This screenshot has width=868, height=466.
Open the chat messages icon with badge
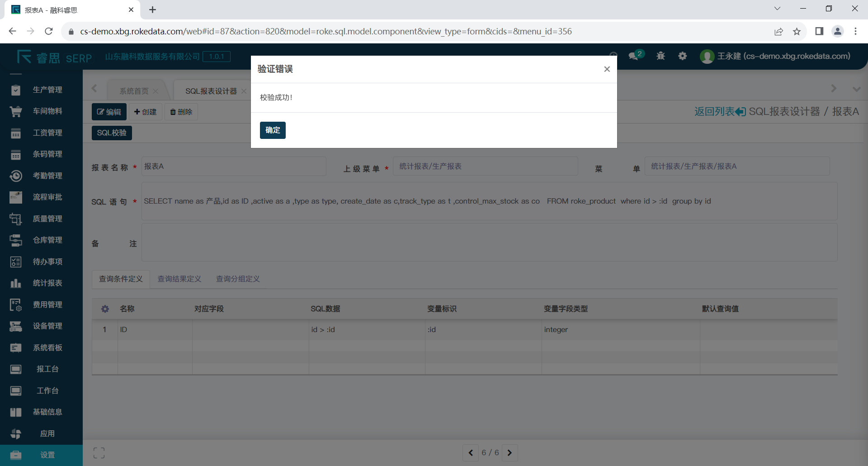coord(634,56)
